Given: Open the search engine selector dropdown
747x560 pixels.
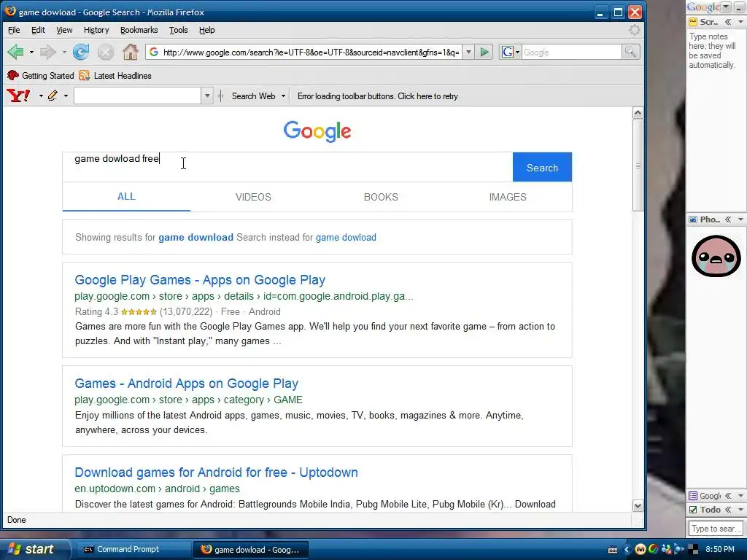Looking at the screenshot, I should click(517, 52).
